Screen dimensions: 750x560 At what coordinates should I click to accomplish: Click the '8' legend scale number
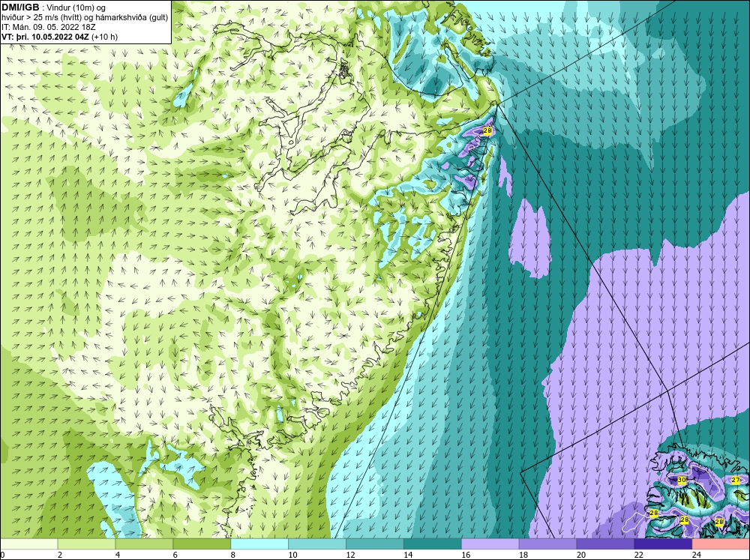click(233, 555)
